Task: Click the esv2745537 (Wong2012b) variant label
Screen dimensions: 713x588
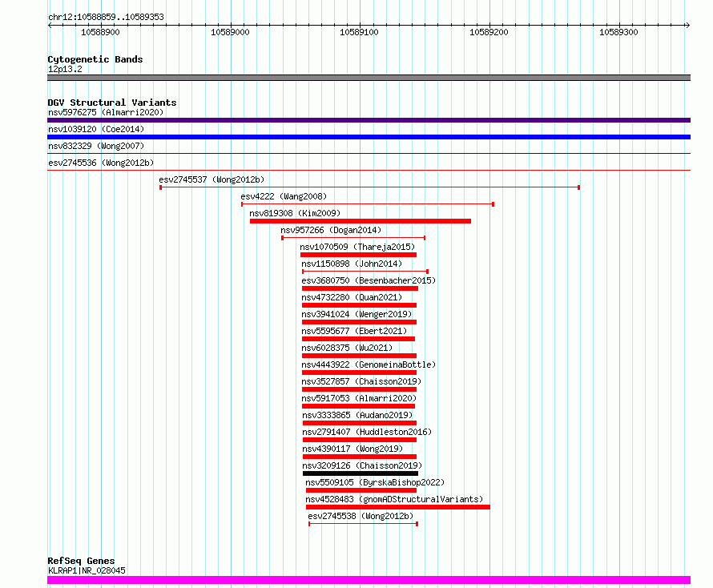Action: click(211, 179)
